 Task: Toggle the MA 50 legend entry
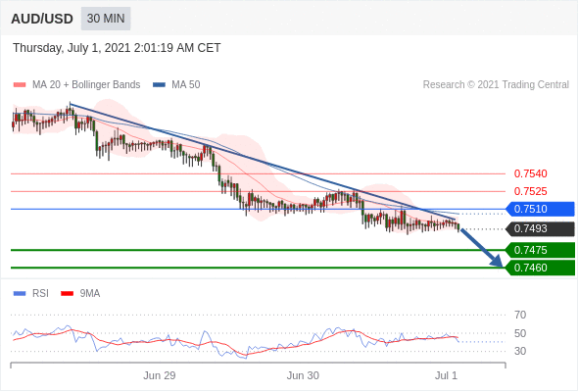[176, 85]
